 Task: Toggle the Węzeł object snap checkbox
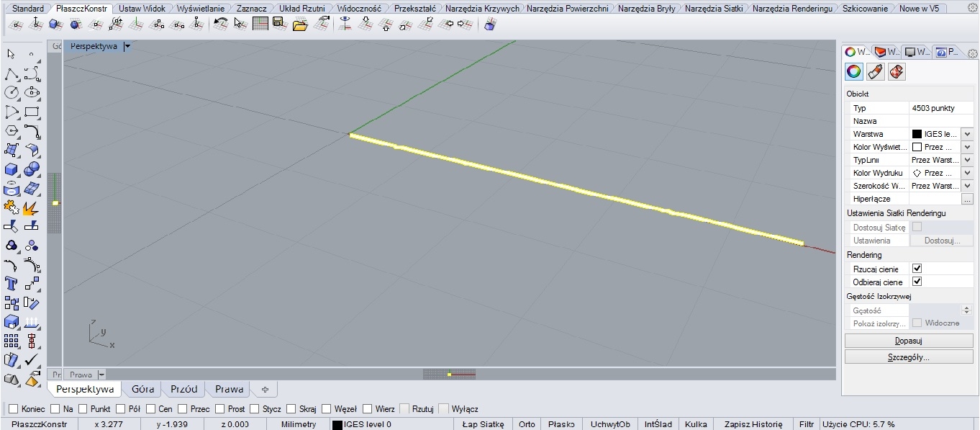click(x=327, y=409)
